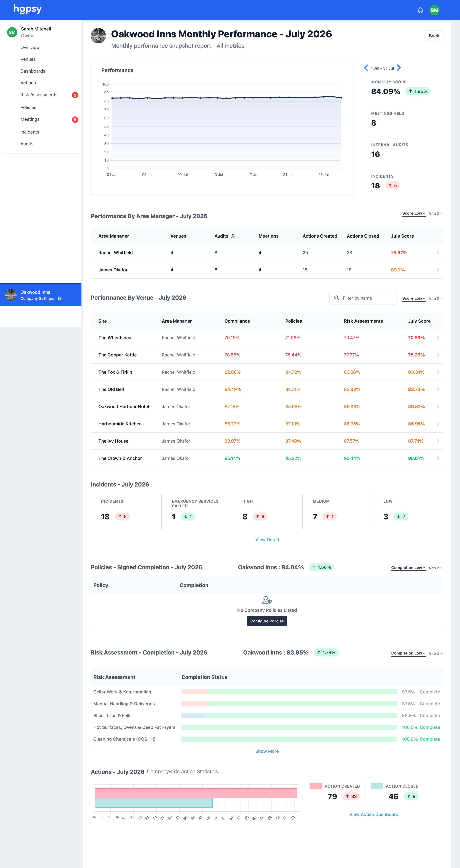Click the 1 Jul - 31 Jul date range
Image resolution: width=460 pixels, height=868 pixels.
click(x=382, y=68)
